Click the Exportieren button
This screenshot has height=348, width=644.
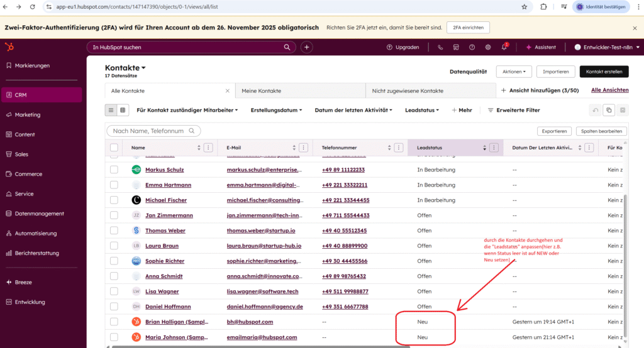pos(554,131)
